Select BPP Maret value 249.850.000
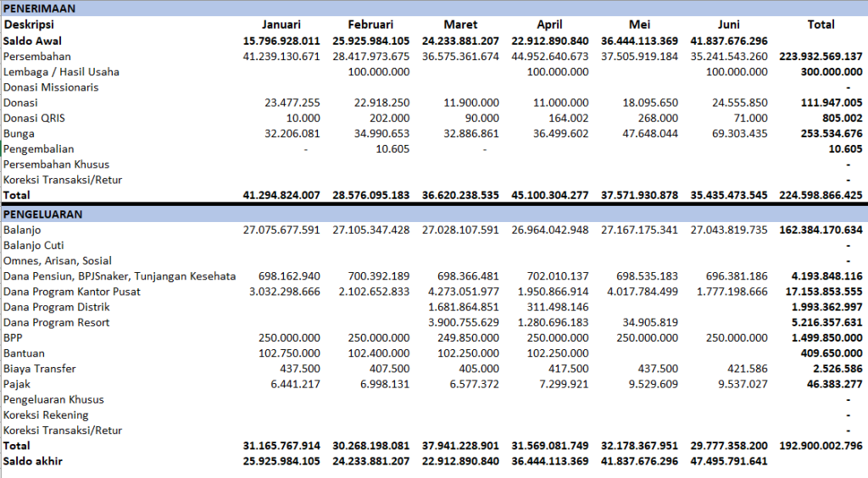 [468, 337]
